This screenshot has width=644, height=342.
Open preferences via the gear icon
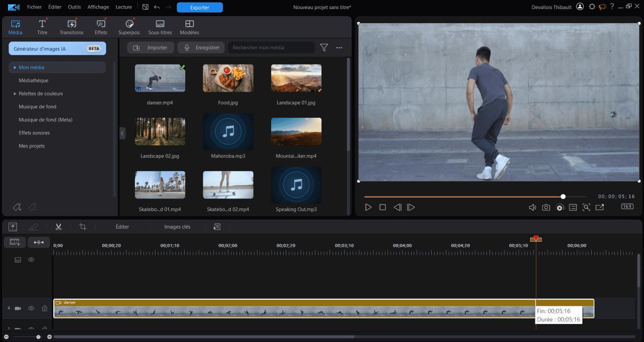(592, 7)
